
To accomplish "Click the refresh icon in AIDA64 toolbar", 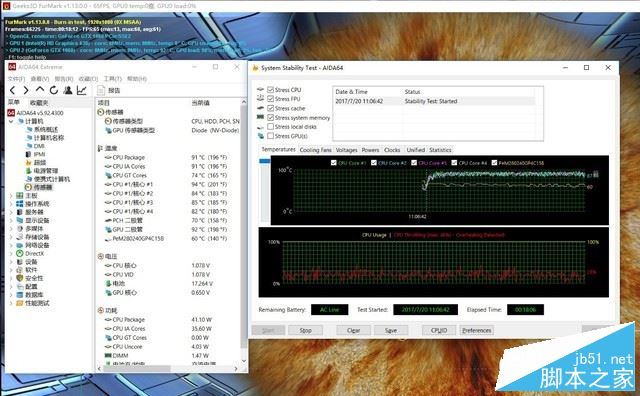I will click(x=53, y=90).
